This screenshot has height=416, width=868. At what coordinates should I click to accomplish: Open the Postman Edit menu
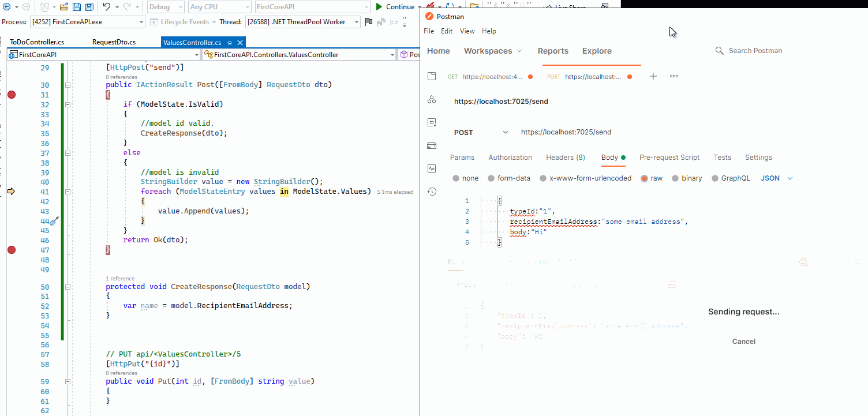[x=447, y=31]
